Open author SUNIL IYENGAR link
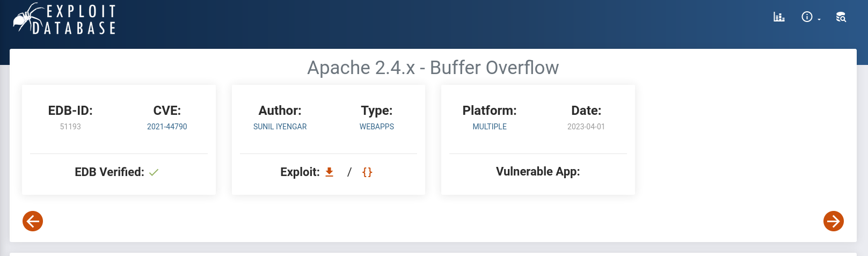The height and width of the screenshot is (256, 868). 280,127
